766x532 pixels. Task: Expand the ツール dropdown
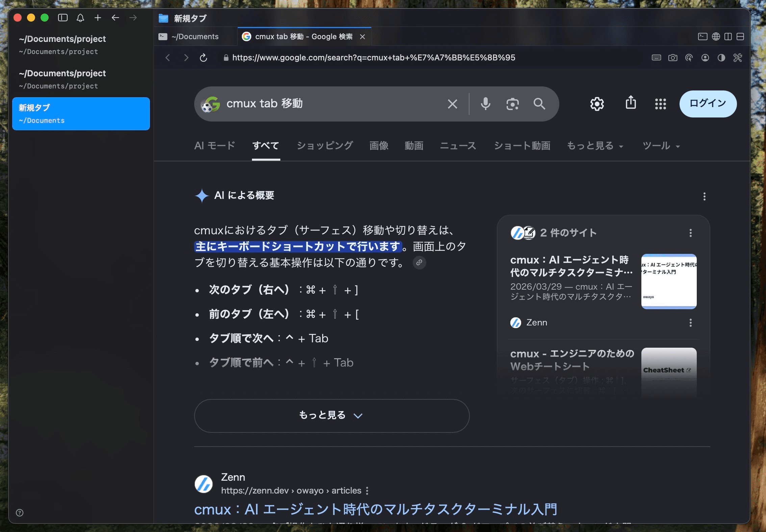pyautogui.click(x=661, y=146)
